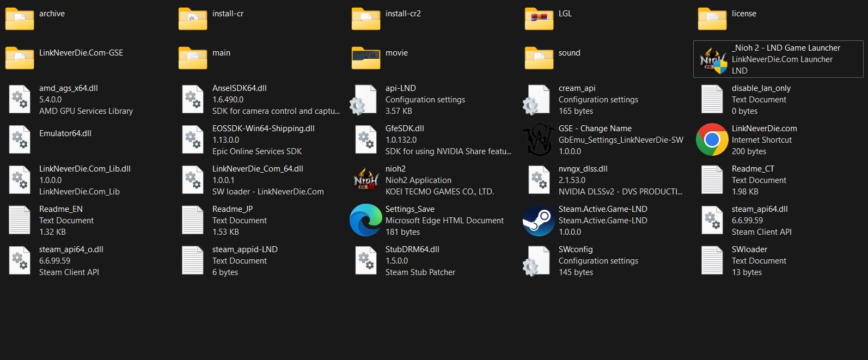868x360 pixels.
Task: Select the LGL folder icon
Action: pos(539,19)
